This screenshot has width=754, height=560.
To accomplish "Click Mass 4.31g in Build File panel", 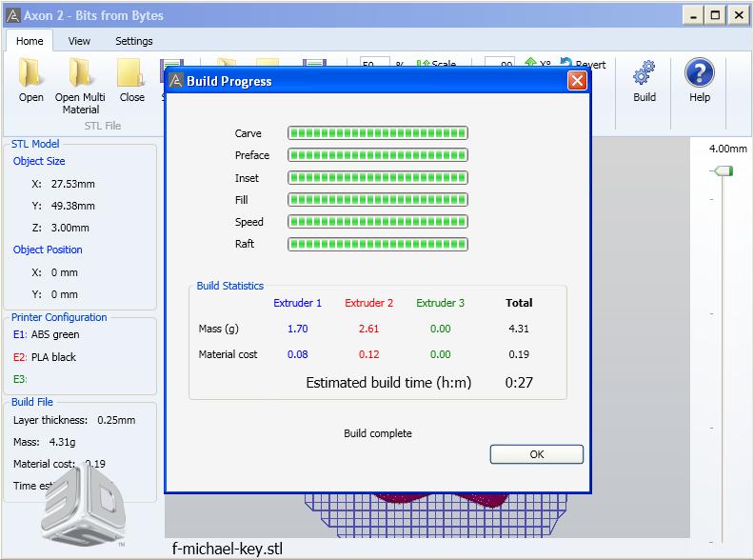I will click(44, 442).
